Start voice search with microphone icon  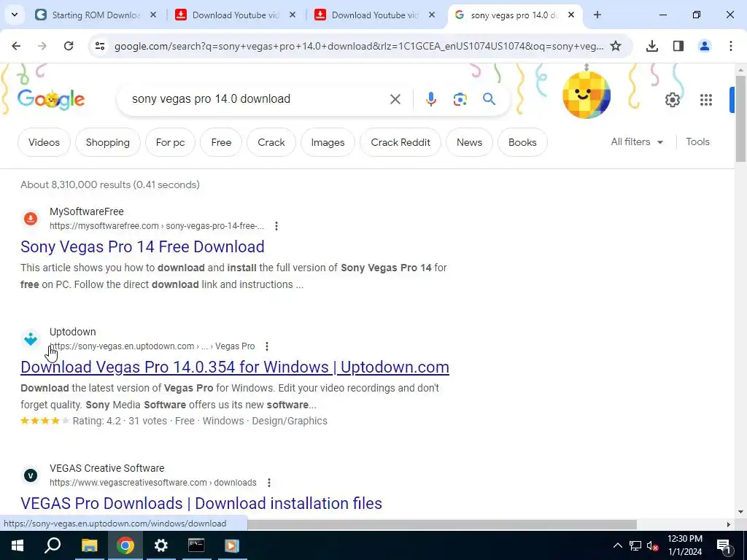point(431,99)
